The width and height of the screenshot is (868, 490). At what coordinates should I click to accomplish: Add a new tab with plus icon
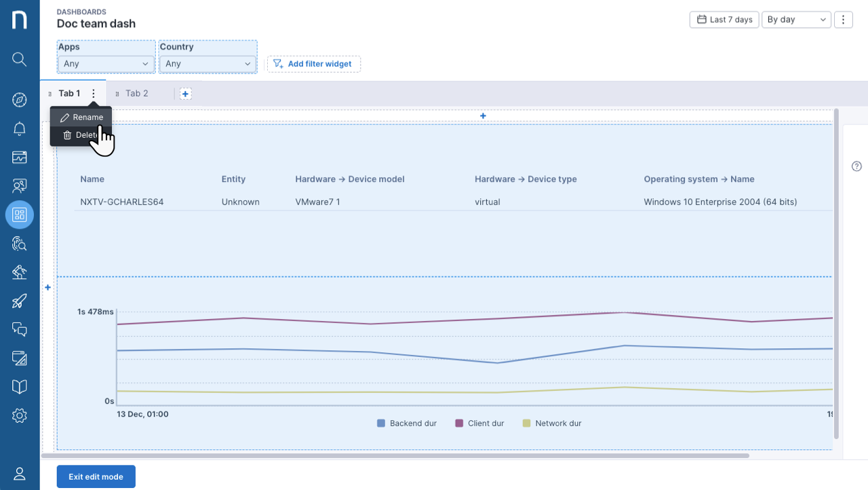tap(185, 94)
